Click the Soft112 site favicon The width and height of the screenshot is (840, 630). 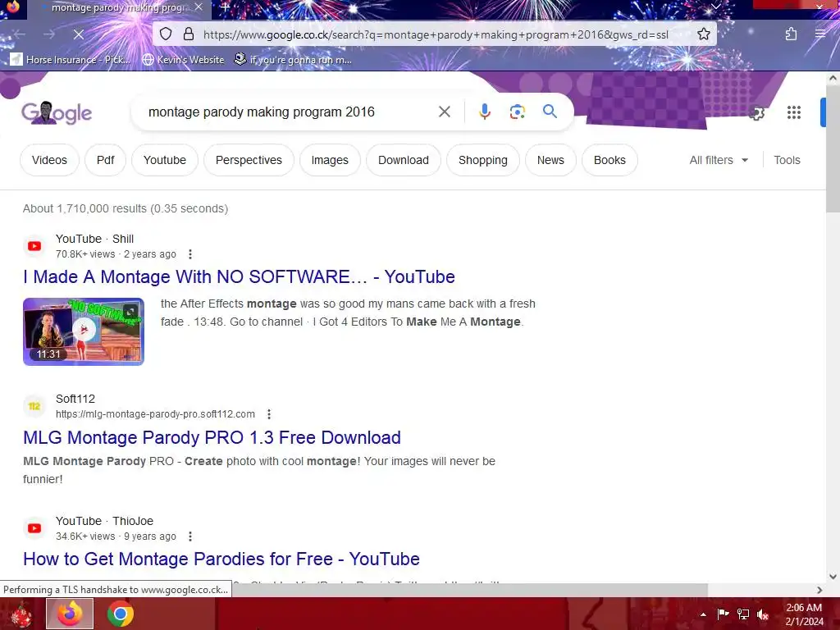(34, 406)
